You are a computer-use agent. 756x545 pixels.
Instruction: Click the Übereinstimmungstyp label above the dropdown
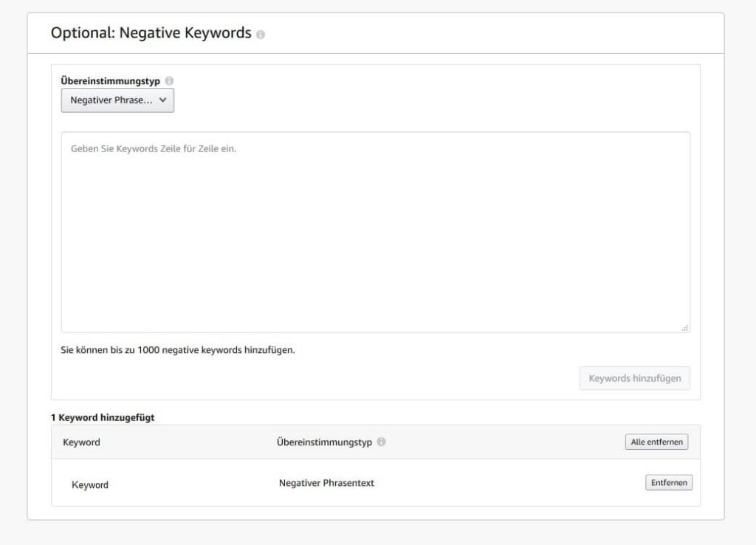coord(110,80)
